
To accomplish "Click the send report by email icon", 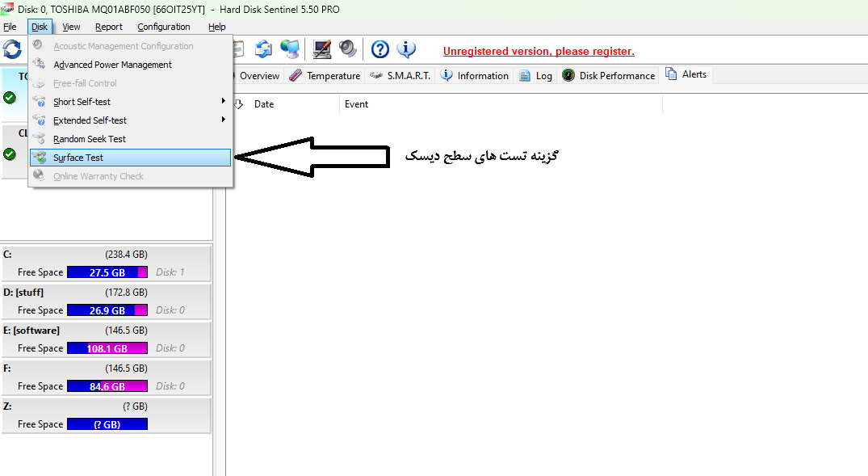I will [x=263, y=48].
